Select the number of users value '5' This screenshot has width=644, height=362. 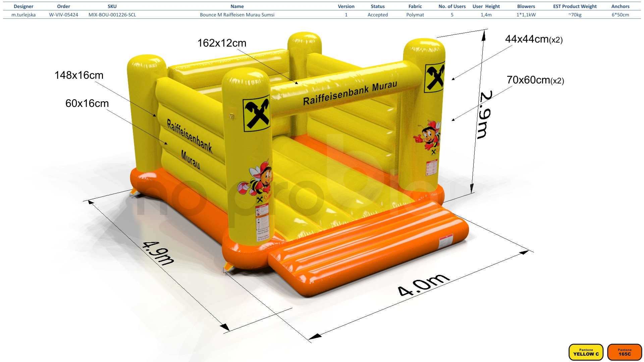click(452, 15)
